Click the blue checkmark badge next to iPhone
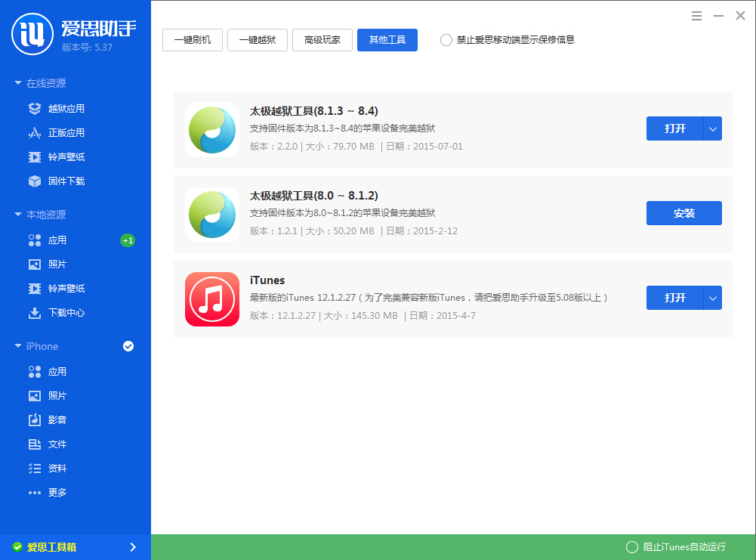The image size is (756, 560). point(128,346)
